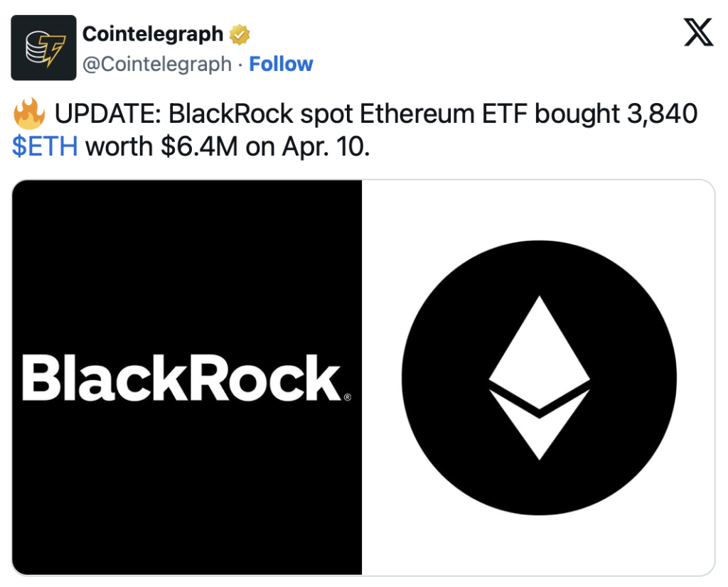Click the 3,840 figure in the tweet

point(662,114)
